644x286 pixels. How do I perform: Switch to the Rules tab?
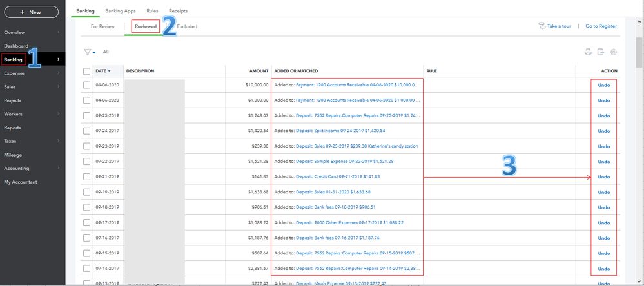click(x=152, y=11)
